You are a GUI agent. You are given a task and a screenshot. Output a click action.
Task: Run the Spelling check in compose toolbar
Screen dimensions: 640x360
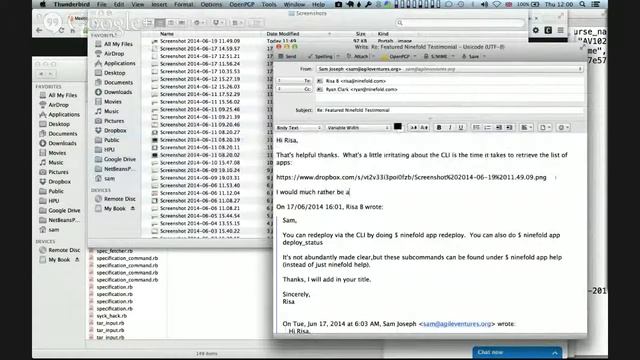click(320, 56)
